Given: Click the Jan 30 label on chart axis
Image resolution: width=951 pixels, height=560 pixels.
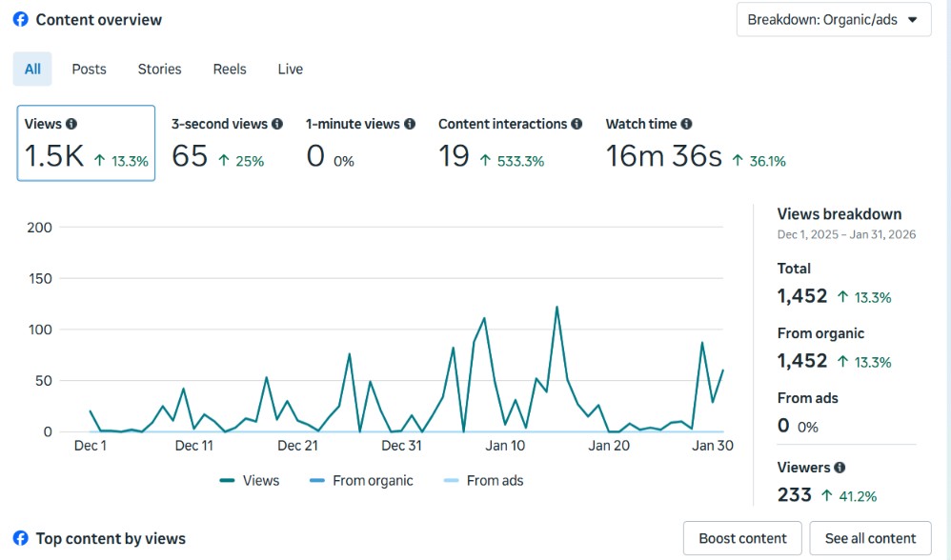Looking at the screenshot, I should [x=713, y=446].
